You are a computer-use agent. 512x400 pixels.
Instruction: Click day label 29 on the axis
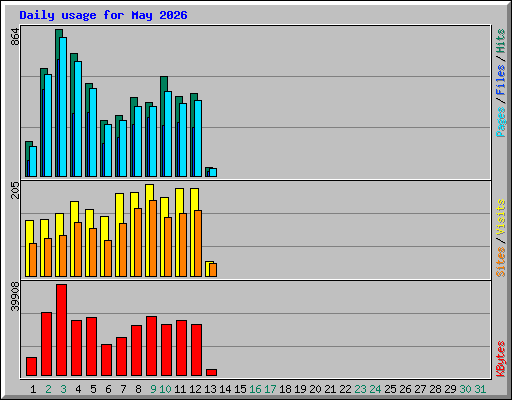click(450, 389)
